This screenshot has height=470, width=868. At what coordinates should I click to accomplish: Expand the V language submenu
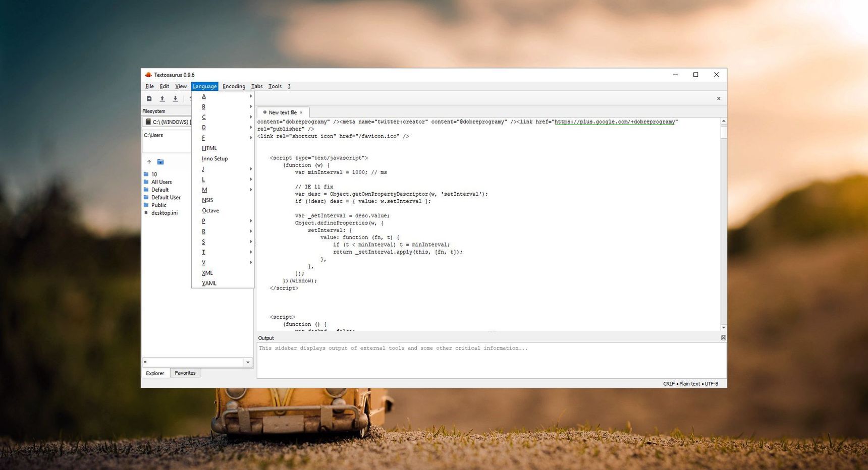(x=223, y=262)
